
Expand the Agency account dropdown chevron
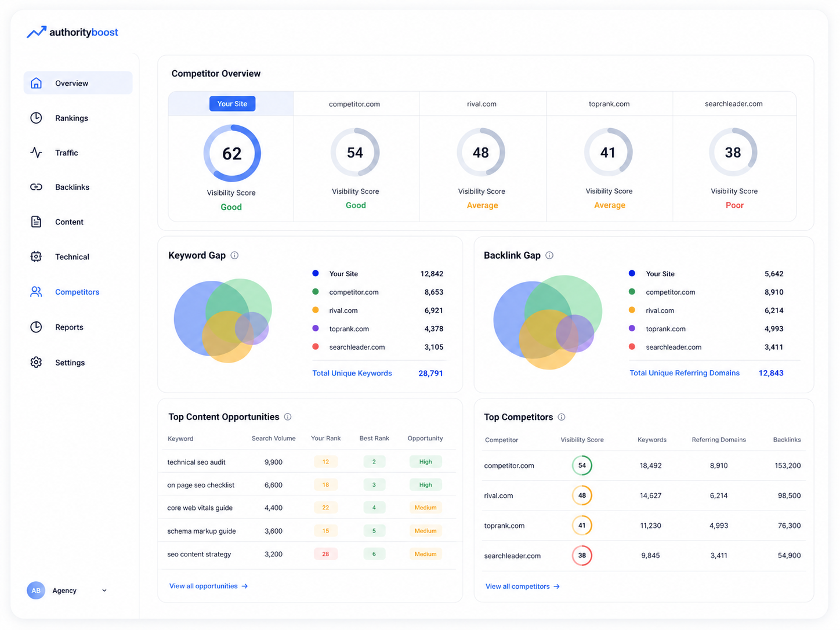[104, 591]
